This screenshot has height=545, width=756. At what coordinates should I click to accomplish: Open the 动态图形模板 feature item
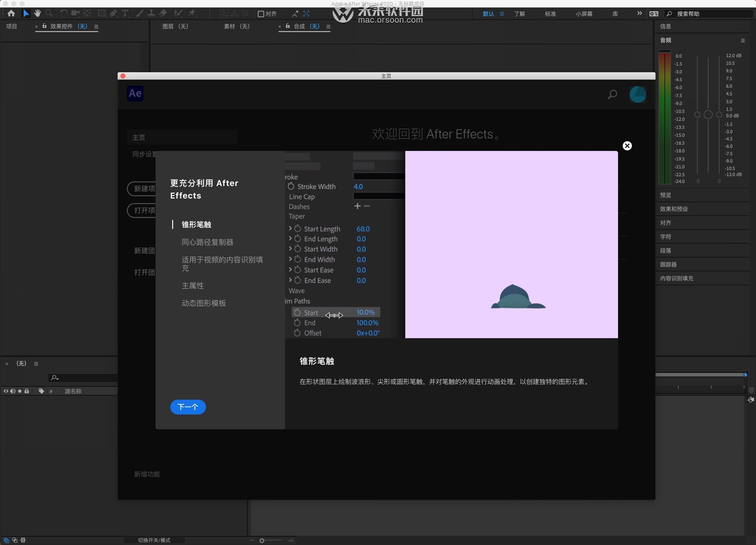pos(204,303)
